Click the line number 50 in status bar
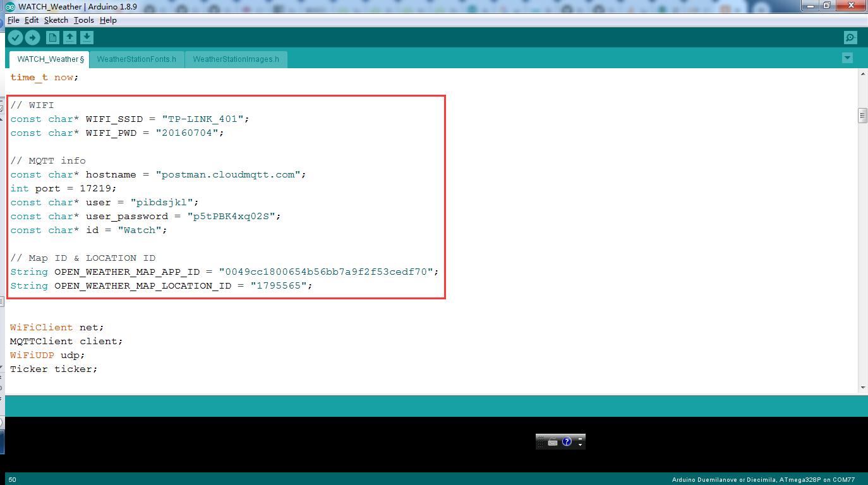 (x=13, y=480)
